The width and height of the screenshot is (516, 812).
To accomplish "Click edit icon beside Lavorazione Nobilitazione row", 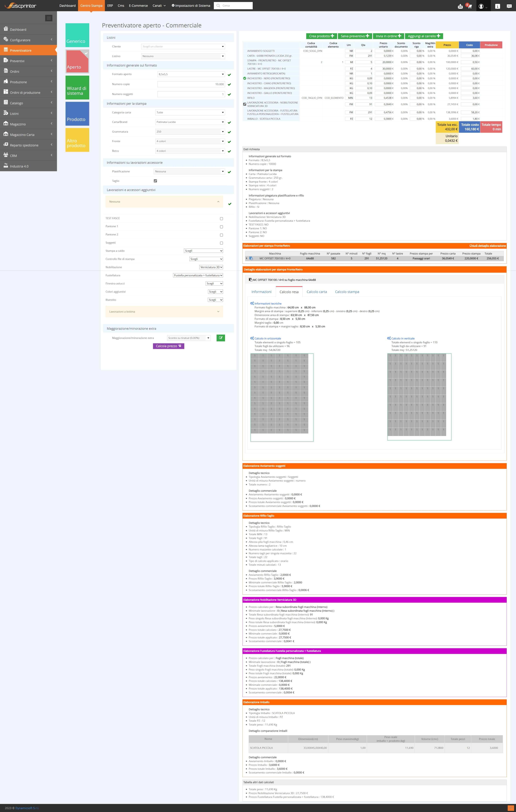I will click(244, 104).
